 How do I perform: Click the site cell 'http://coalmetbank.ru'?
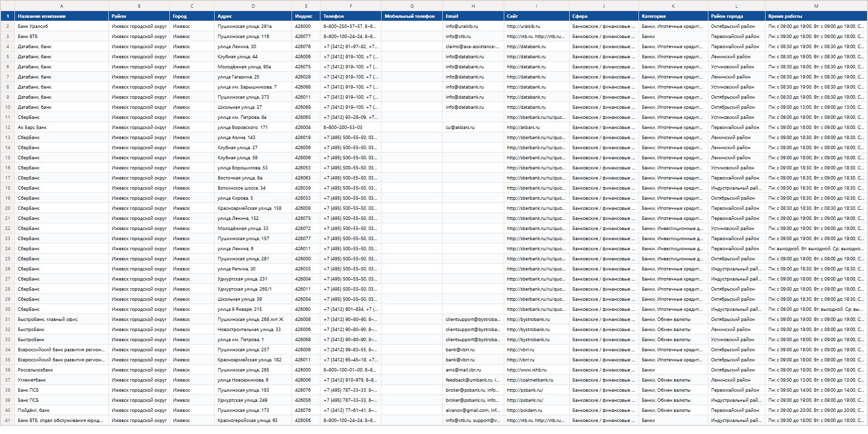pyautogui.click(x=536, y=380)
